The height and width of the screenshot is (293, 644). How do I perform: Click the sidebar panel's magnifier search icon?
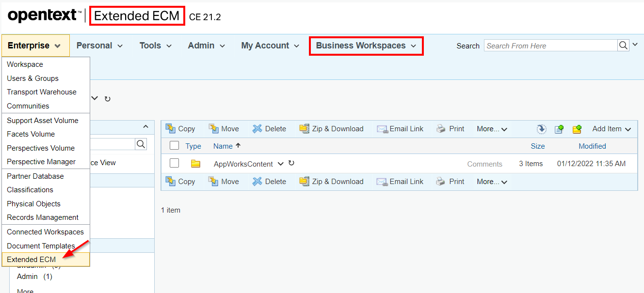(x=141, y=144)
